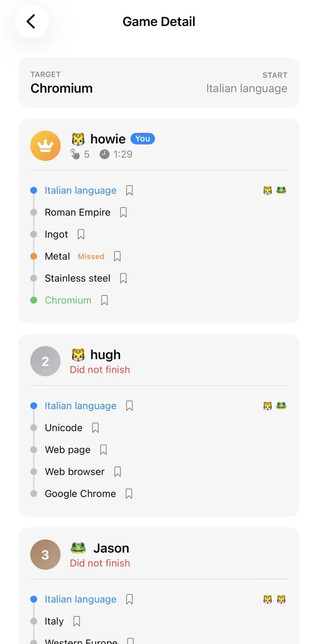Screen dimensions: 318x644
Task: Tap howie's gold crown rank badge
Action: coord(45,146)
